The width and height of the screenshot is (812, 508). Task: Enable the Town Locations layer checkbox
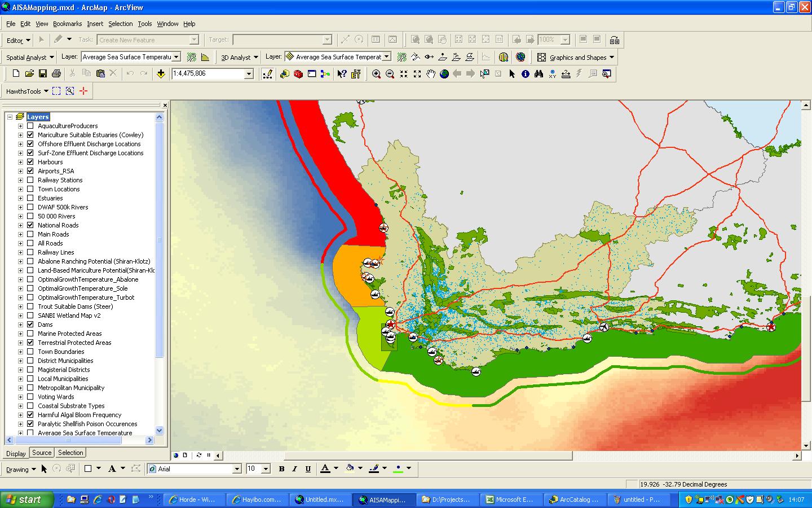(x=30, y=189)
